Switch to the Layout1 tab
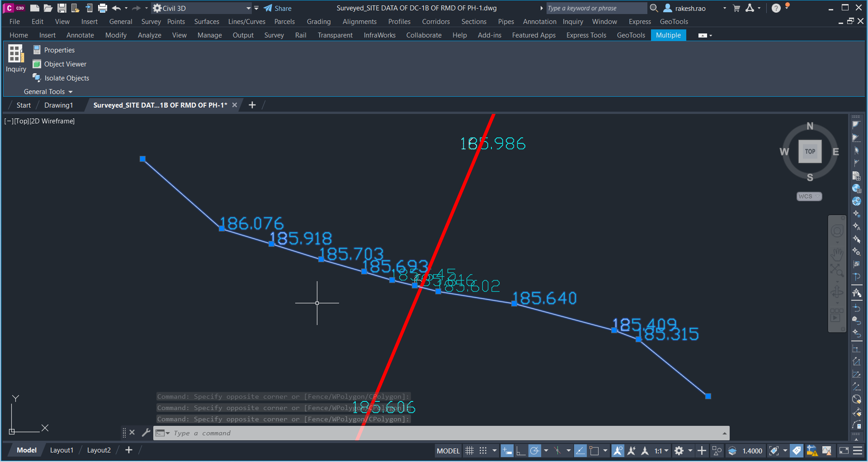Screen dimensions: 868x462 (61, 450)
